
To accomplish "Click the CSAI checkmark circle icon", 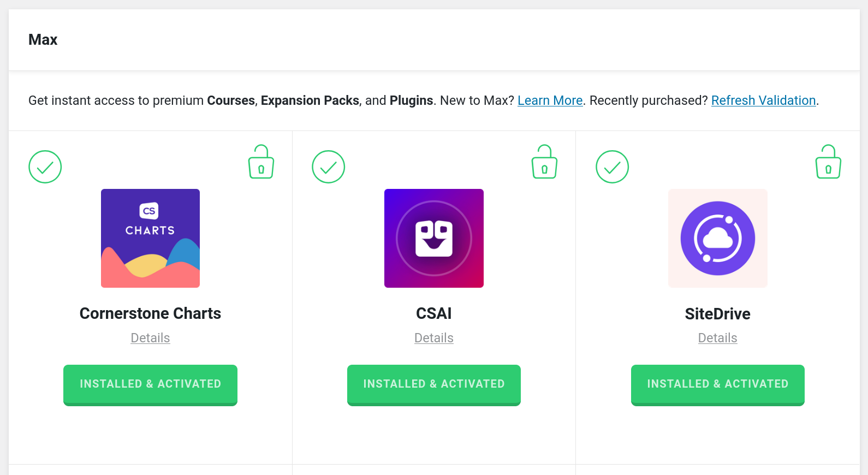I will click(x=329, y=167).
